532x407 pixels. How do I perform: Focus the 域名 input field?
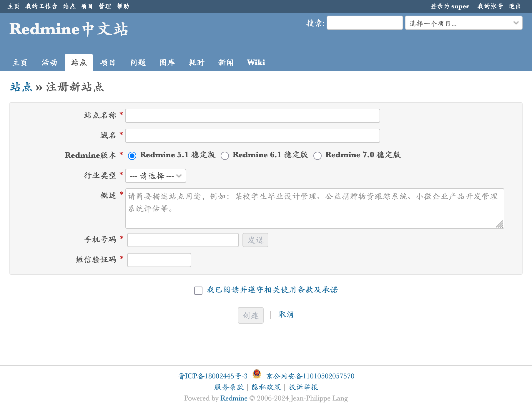252,136
